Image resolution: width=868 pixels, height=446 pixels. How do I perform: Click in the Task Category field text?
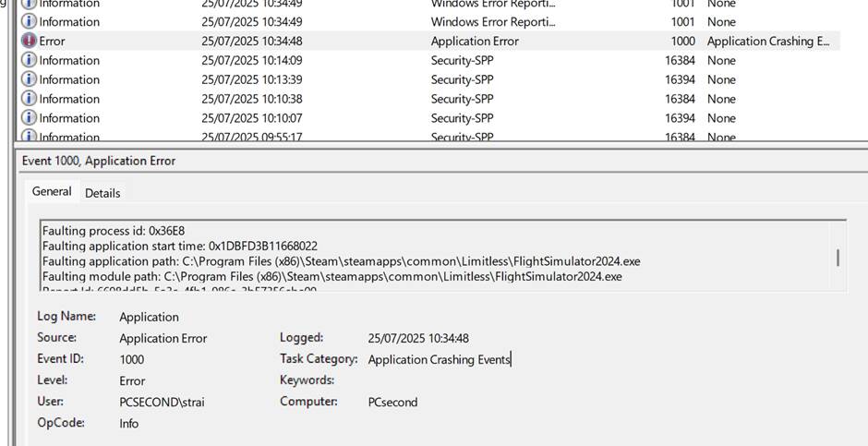click(439, 360)
